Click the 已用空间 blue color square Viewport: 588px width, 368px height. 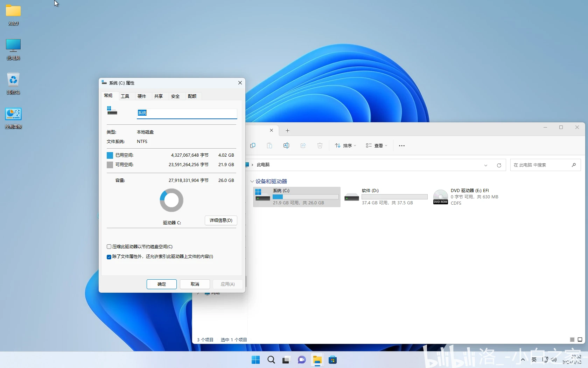pos(110,155)
